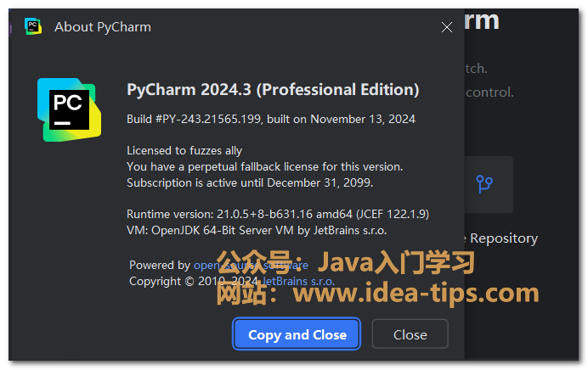Click the Copy and Close button
This screenshot has height=370, width=588.
[297, 334]
